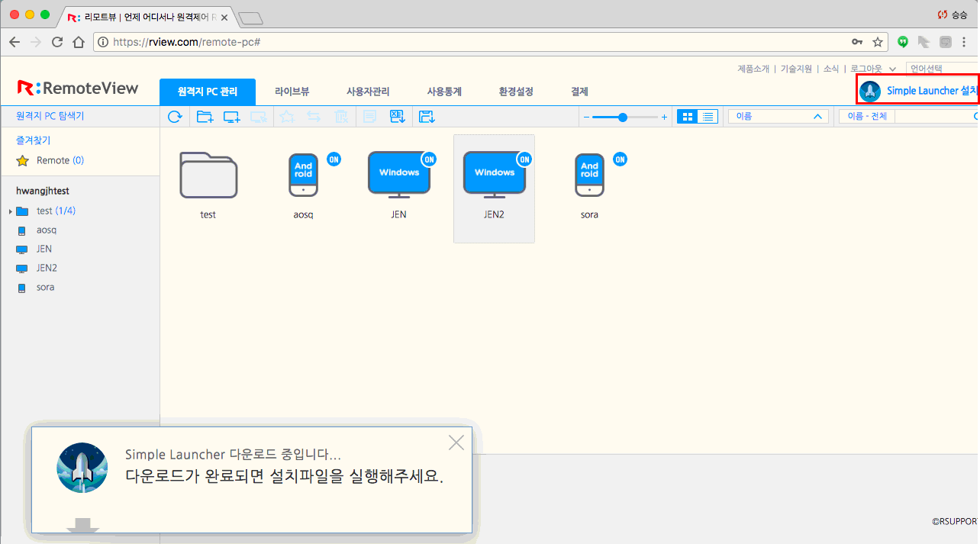Click the greyed-out note memo toolbar icon
Screen dimensions: 980x544
(x=370, y=117)
